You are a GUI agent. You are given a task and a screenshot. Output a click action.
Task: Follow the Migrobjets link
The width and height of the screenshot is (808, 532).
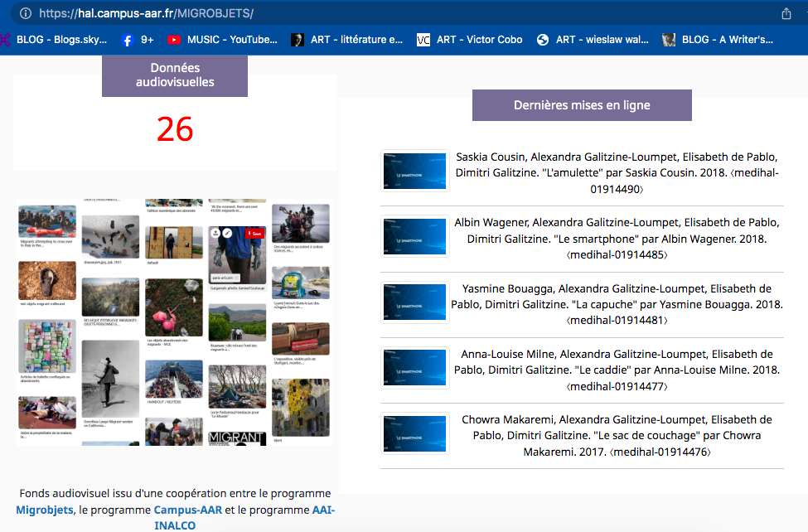44,510
